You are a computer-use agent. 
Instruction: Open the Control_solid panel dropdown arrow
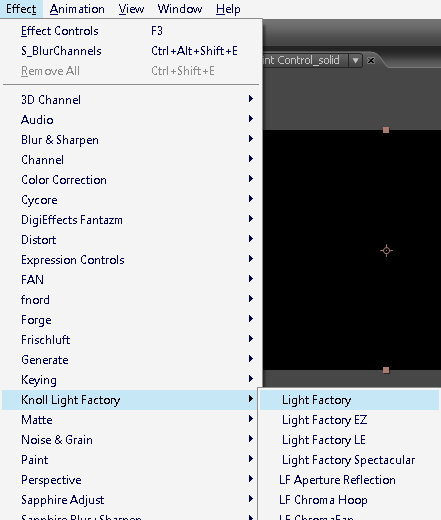355,61
